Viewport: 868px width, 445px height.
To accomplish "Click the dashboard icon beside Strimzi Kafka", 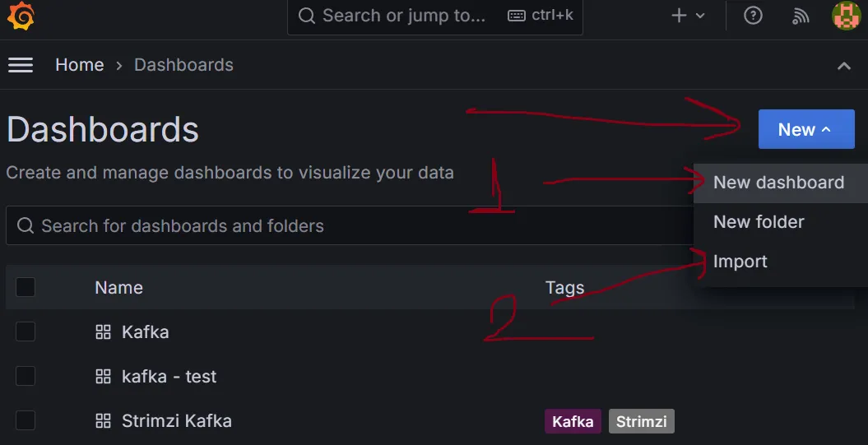I will click(x=103, y=420).
